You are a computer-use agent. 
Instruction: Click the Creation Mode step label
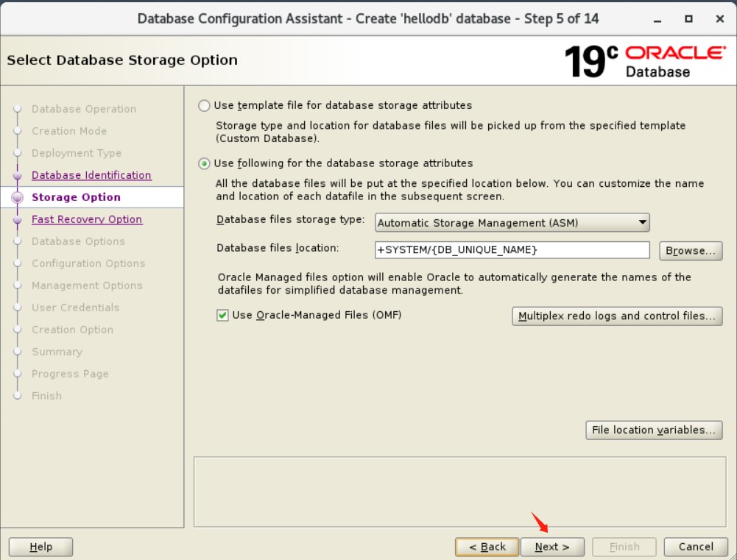pos(69,131)
